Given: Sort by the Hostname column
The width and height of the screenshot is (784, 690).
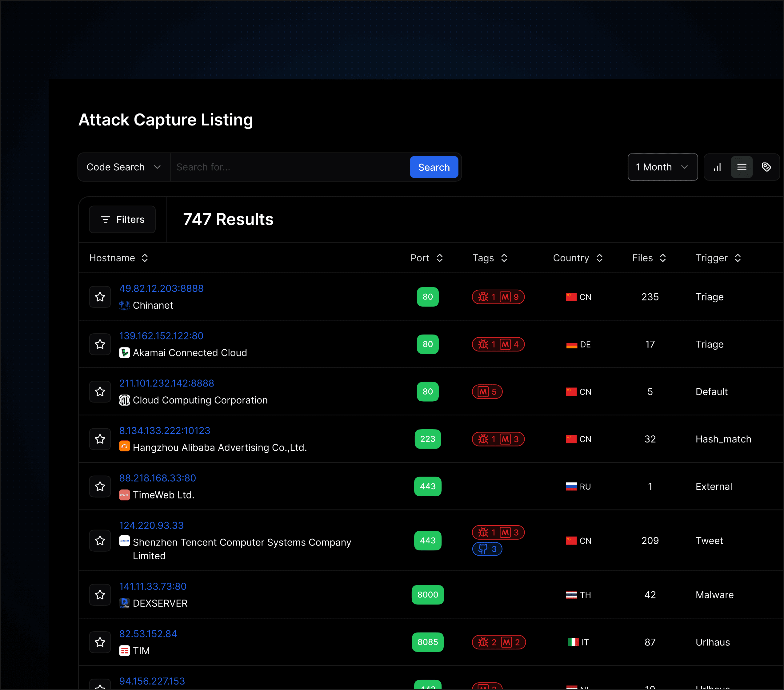Looking at the screenshot, I should pyautogui.click(x=118, y=258).
